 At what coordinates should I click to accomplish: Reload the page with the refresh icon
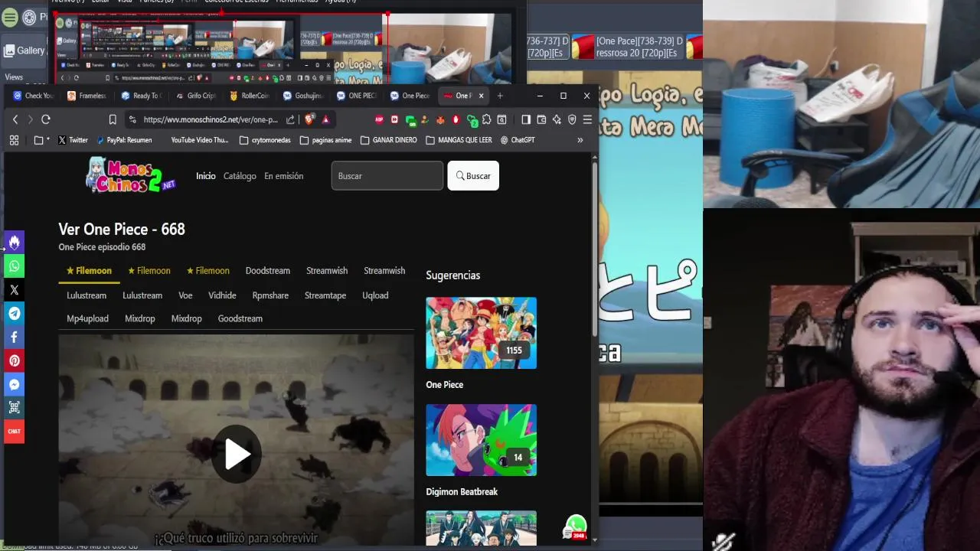click(x=46, y=119)
